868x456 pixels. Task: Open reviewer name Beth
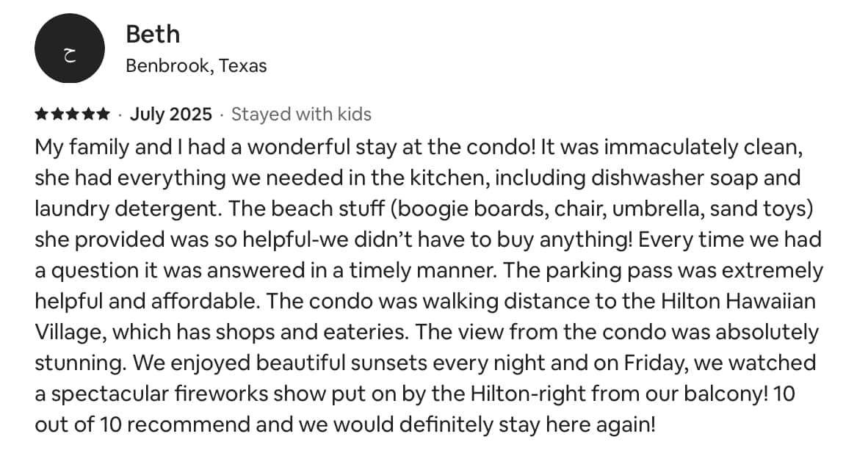[x=153, y=34]
